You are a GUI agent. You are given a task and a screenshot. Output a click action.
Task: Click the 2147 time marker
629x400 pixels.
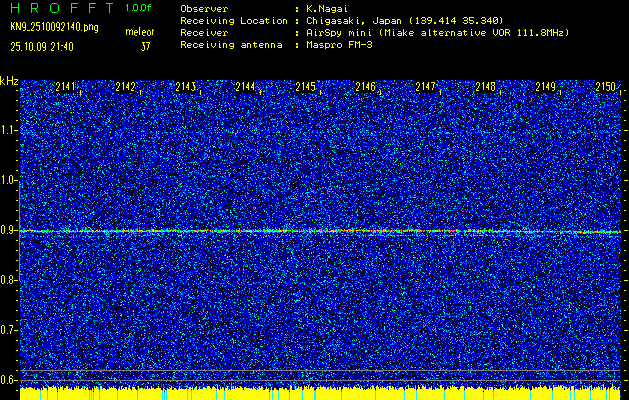(426, 87)
